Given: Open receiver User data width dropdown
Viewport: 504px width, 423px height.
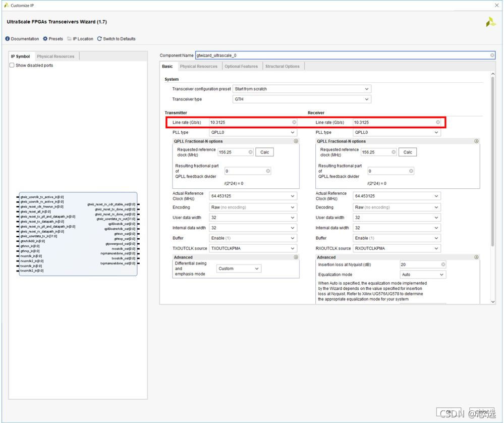Looking at the screenshot, I should click(397, 218).
